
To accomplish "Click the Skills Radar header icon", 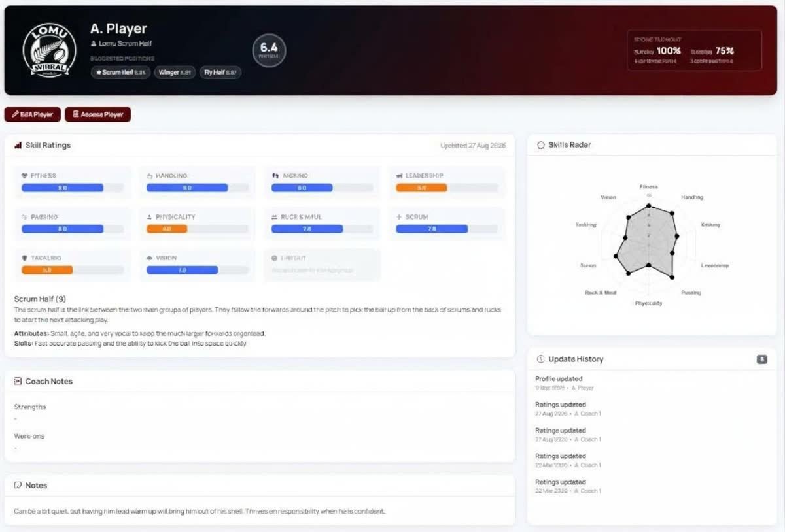I will pyautogui.click(x=541, y=145).
